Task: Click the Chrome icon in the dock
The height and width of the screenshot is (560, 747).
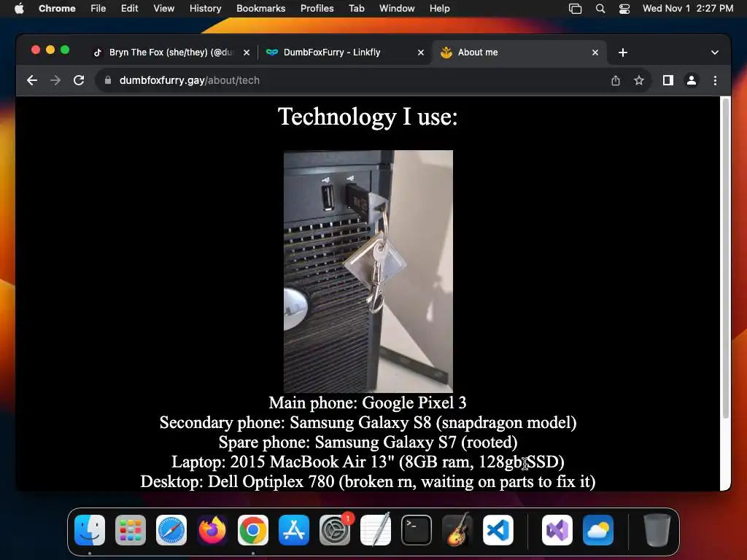Action: pyautogui.click(x=253, y=530)
